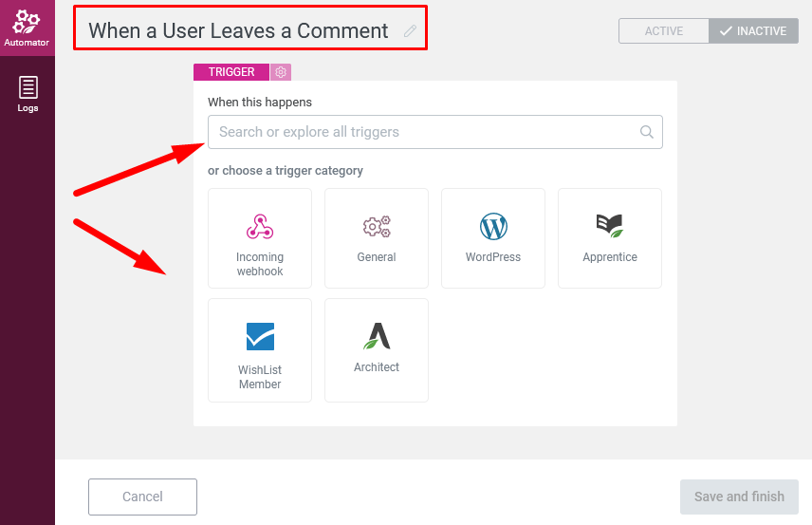Choose the WishList Member checkmark icon
The image size is (812, 525).
[x=260, y=336]
